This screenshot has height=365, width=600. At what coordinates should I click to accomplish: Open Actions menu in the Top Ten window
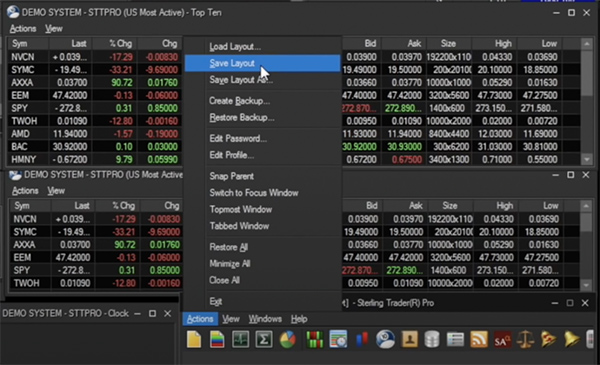(23, 29)
